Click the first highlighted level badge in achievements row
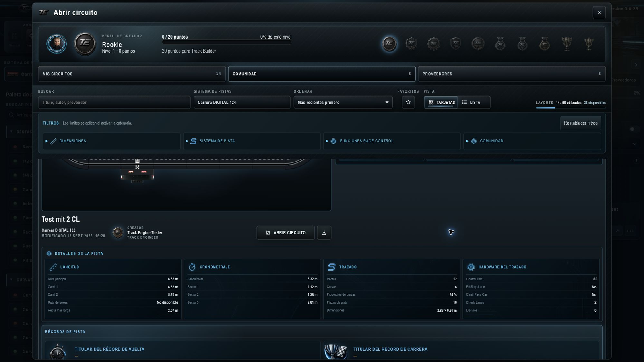This screenshot has height=362, width=644. [389, 43]
